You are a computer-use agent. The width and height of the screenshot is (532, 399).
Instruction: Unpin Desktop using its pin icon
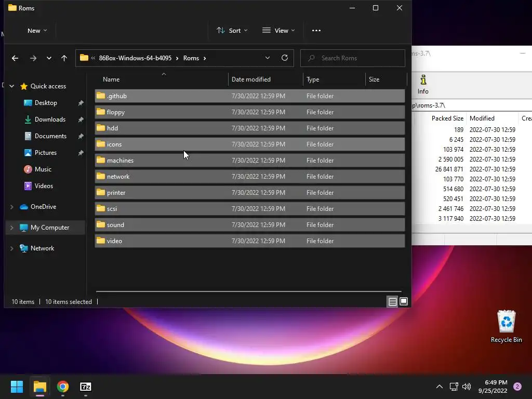pos(81,103)
